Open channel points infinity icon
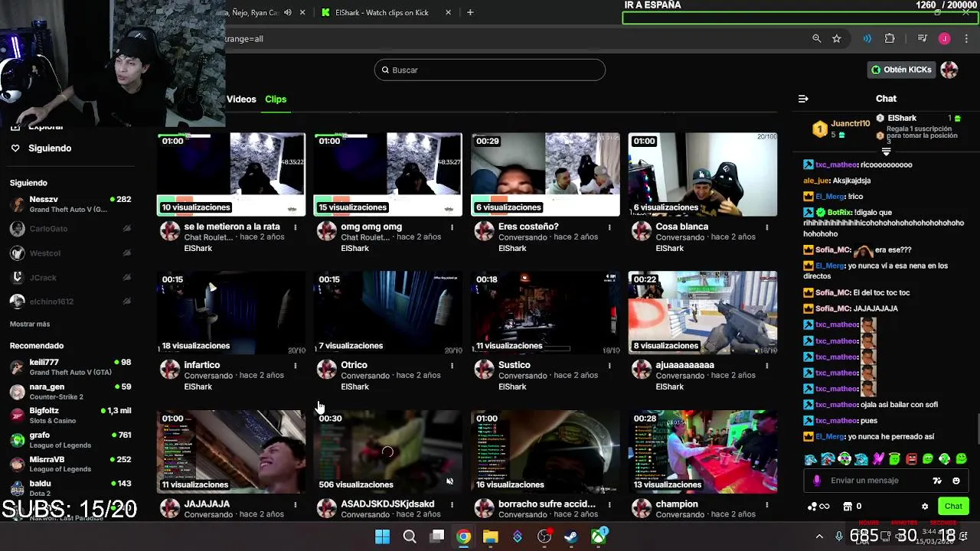Screen dimensions: 980x551 pyautogui.click(x=819, y=506)
